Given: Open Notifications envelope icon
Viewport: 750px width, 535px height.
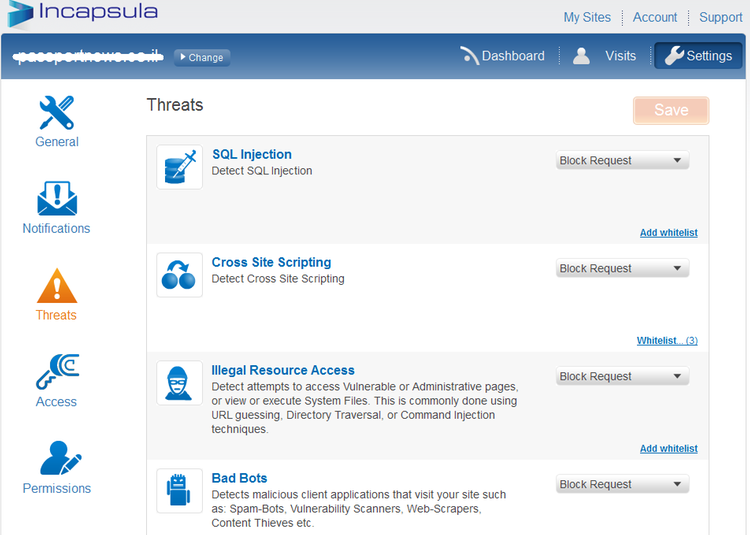Looking at the screenshot, I should click(57, 199).
